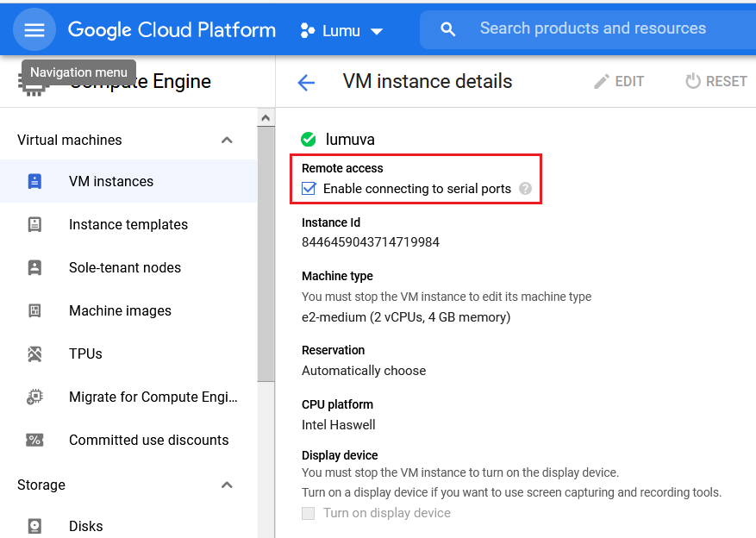Collapse the Storage section
This screenshot has width=756, height=538.
[227, 485]
